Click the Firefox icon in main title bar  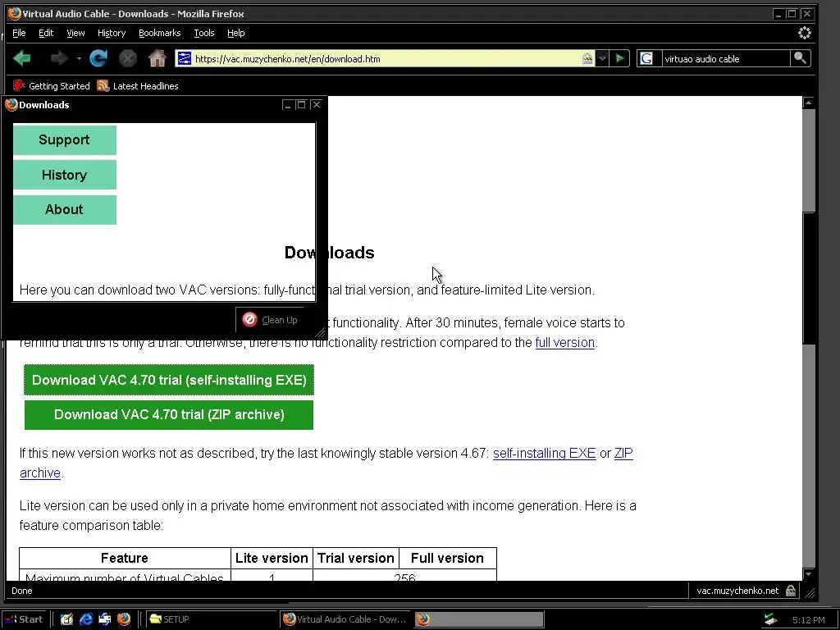coord(15,13)
